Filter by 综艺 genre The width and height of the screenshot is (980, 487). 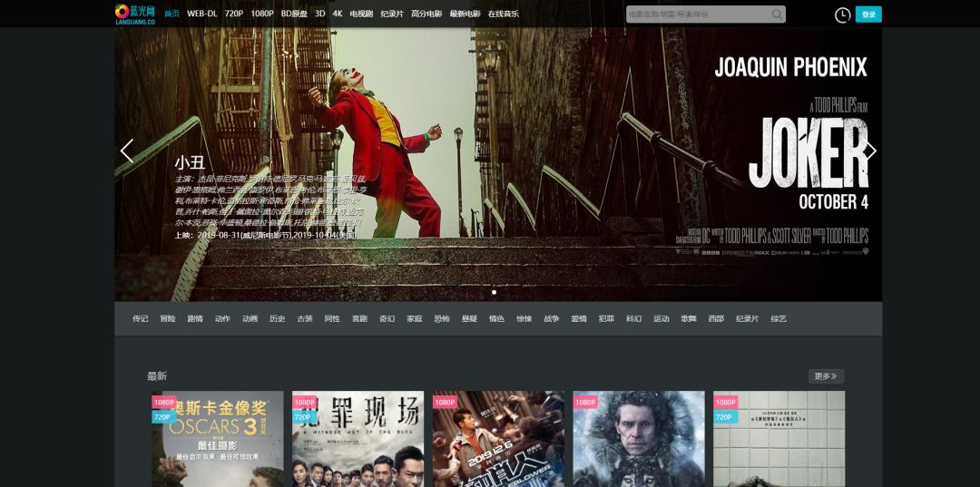pyautogui.click(x=779, y=319)
